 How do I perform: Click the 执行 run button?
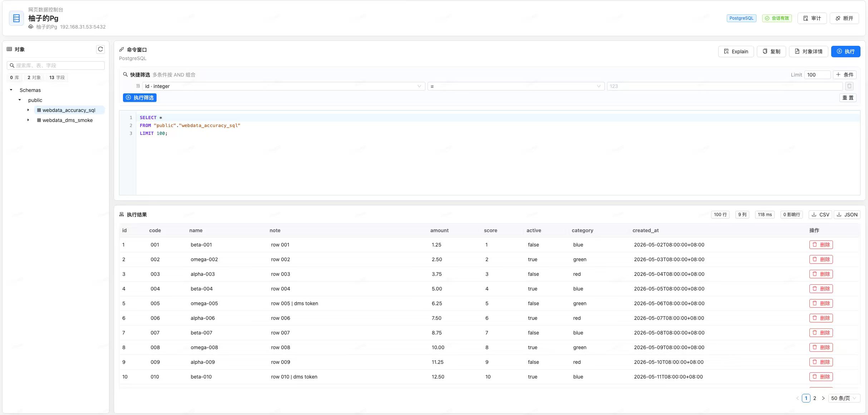click(845, 52)
